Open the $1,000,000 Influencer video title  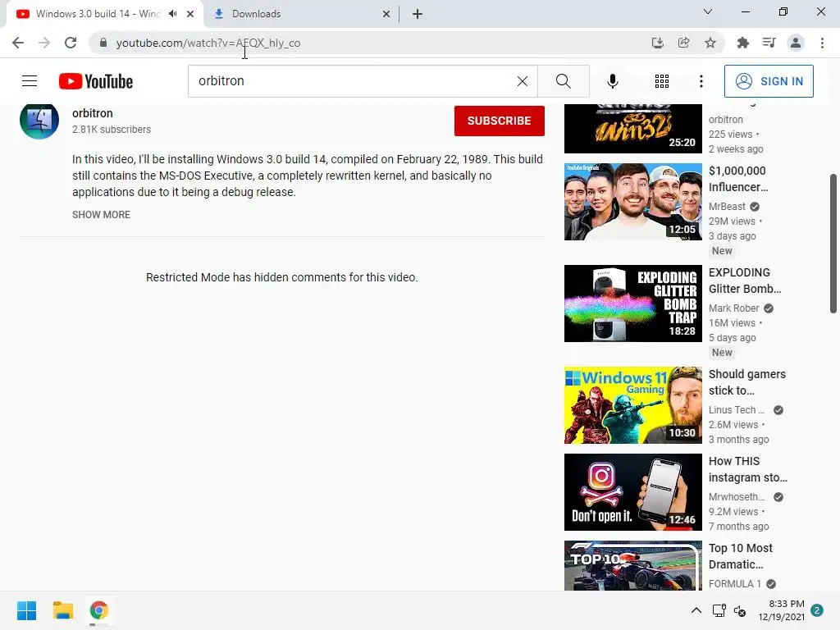pyautogui.click(x=738, y=178)
